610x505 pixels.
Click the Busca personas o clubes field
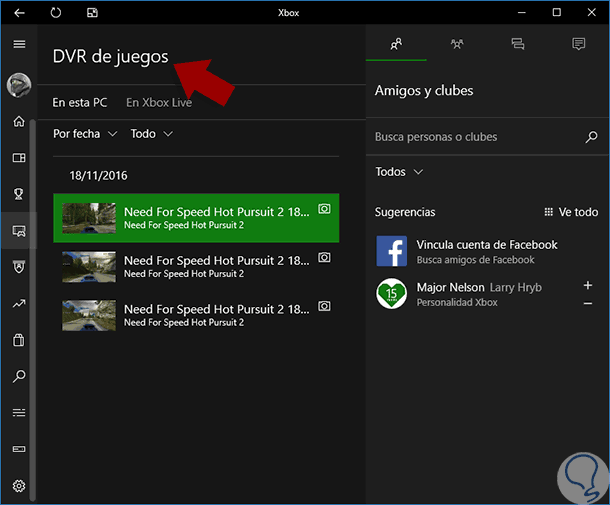pyautogui.click(x=486, y=137)
